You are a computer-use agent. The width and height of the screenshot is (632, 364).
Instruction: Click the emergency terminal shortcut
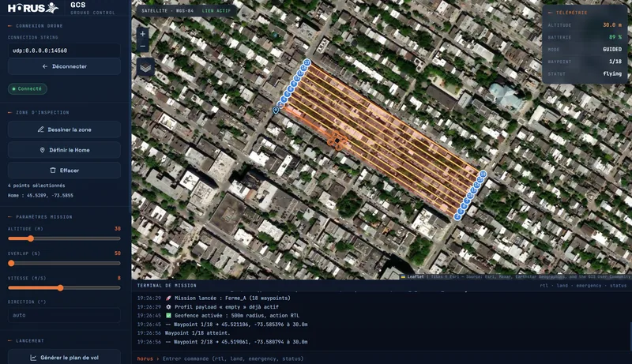tap(589, 286)
